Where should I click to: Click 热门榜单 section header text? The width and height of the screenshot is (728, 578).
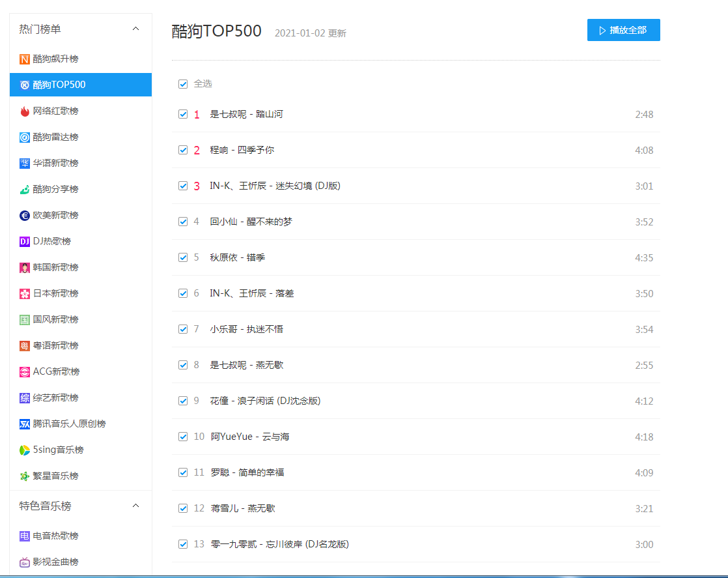(40, 29)
